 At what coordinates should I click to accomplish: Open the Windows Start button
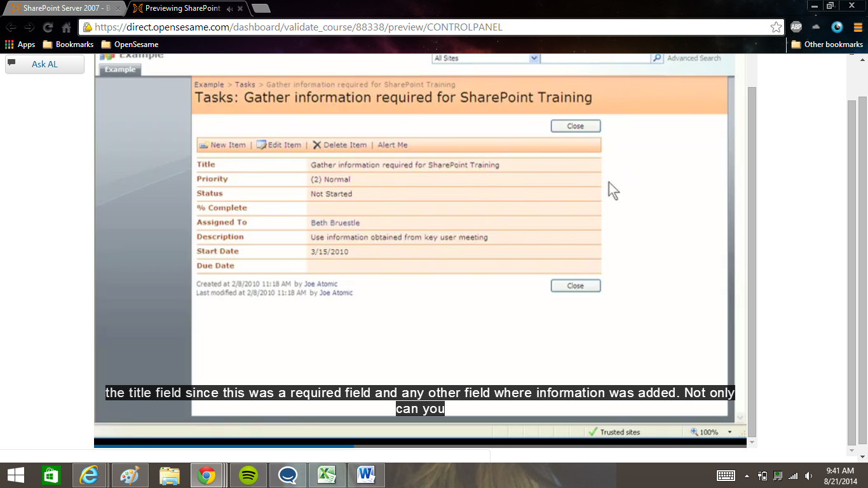16,475
